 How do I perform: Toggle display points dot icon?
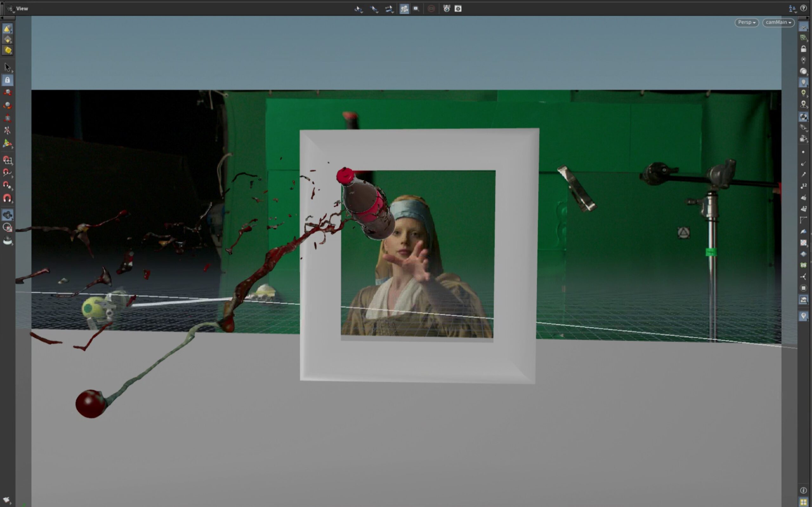(803, 152)
